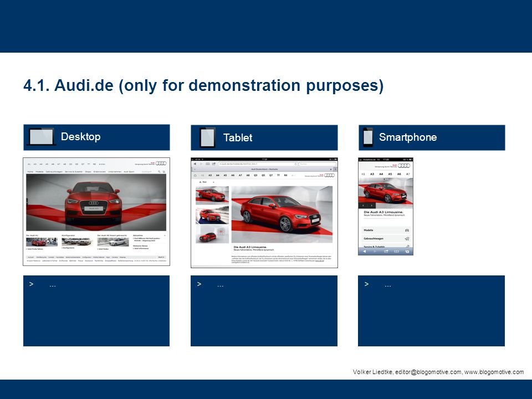Open Gebrauchtwagen menu on desktop site navigation
The height and width of the screenshot is (399, 532).
54,172
